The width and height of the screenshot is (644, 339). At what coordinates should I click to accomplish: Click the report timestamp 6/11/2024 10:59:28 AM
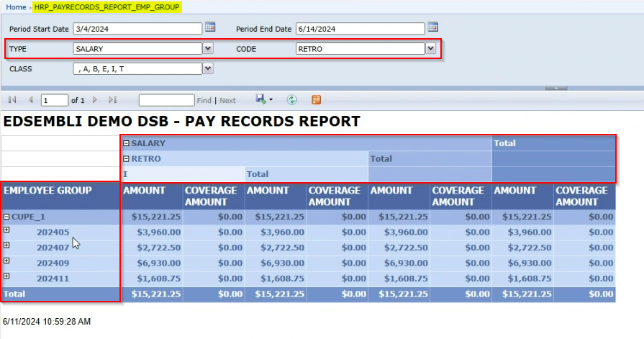click(x=47, y=322)
